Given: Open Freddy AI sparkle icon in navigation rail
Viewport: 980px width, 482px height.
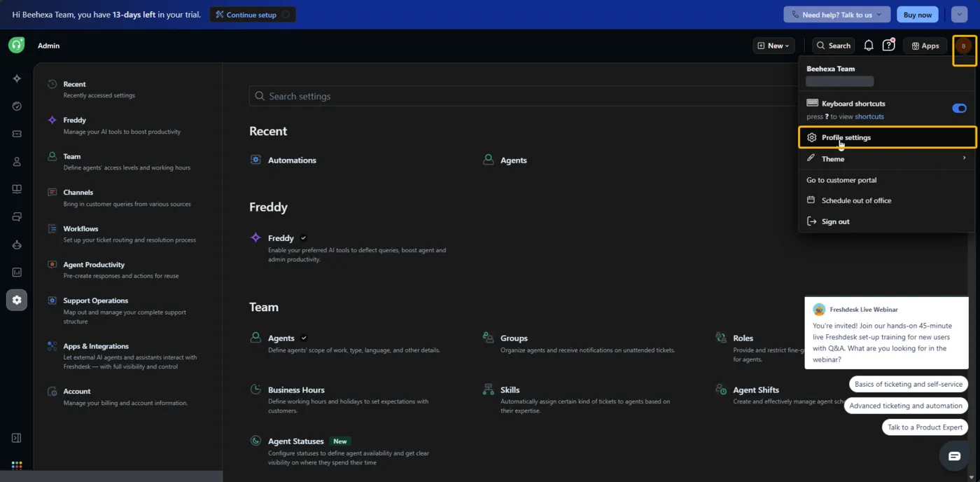Looking at the screenshot, I should (x=17, y=78).
